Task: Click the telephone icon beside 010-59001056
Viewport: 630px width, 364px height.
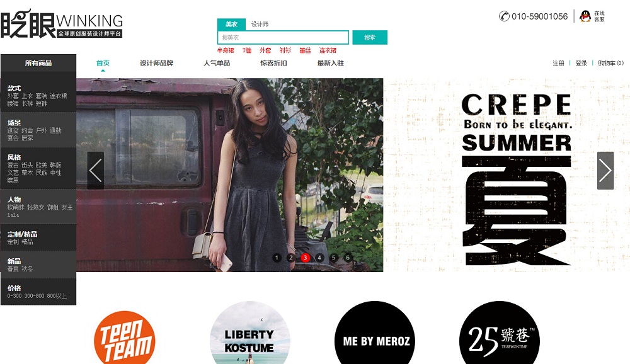Action: click(504, 16)
